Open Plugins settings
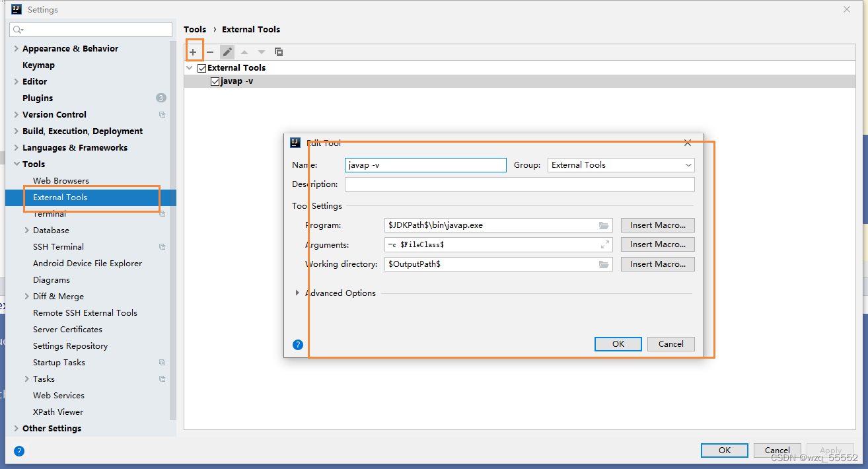Screen dimensions: 868x469 (x=38, y=98)
